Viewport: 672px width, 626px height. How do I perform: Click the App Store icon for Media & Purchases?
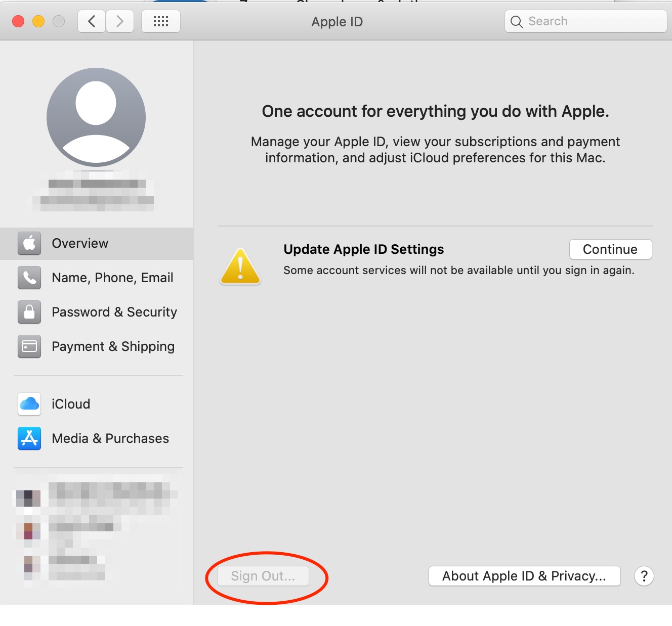[x=29, y=438]
